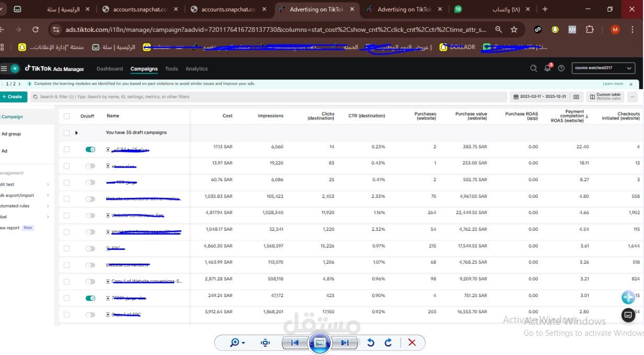
Task: Click the Search & filter input field
Action: [x=269, y=97]
